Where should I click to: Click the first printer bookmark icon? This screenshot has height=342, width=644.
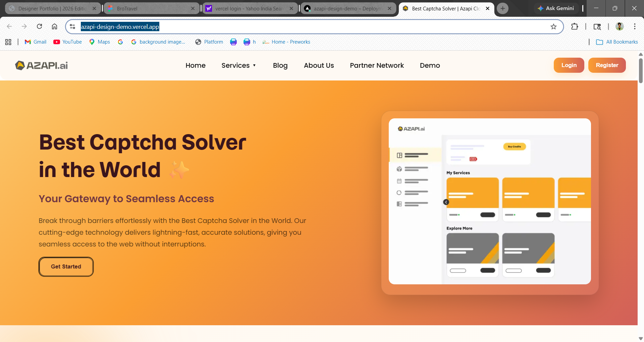[233, 42]
